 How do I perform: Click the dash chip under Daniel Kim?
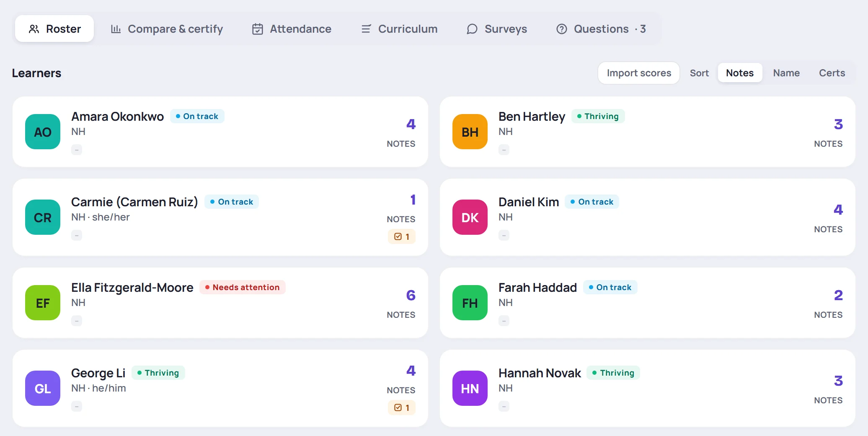(504, 235)
